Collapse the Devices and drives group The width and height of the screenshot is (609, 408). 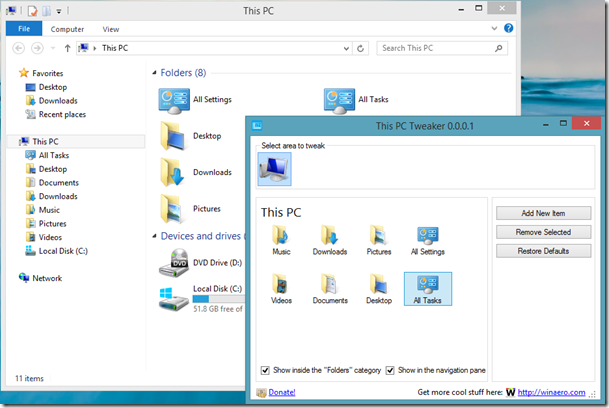click(154, 236)
